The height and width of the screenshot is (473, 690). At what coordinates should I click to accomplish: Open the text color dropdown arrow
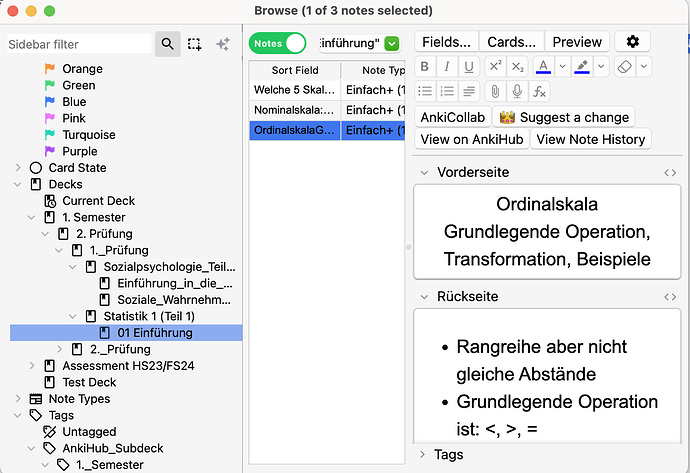pos(562,67)
